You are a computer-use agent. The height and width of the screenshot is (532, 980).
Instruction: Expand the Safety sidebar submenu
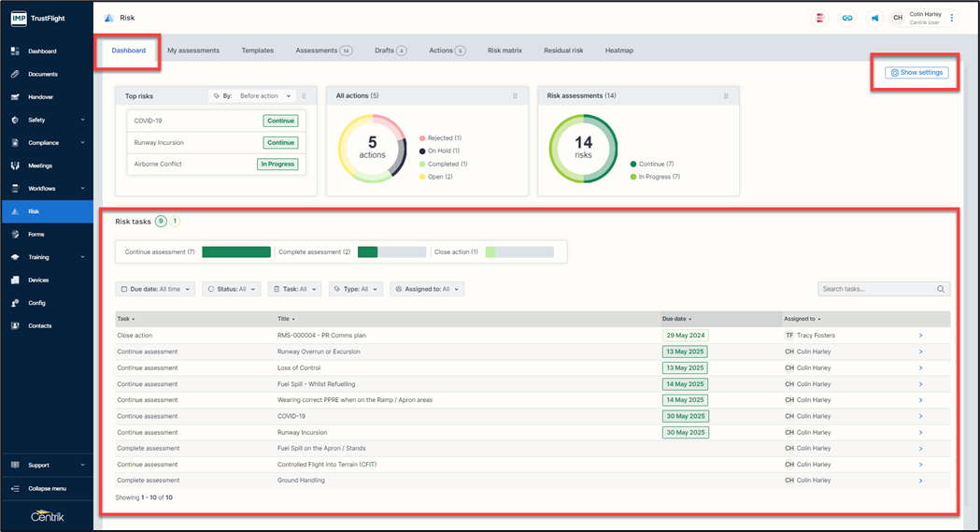click(82, 120)
